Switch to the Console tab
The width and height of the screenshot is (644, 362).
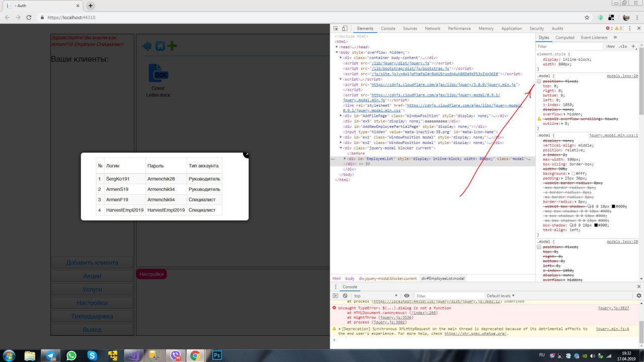(x=388, y=29)
